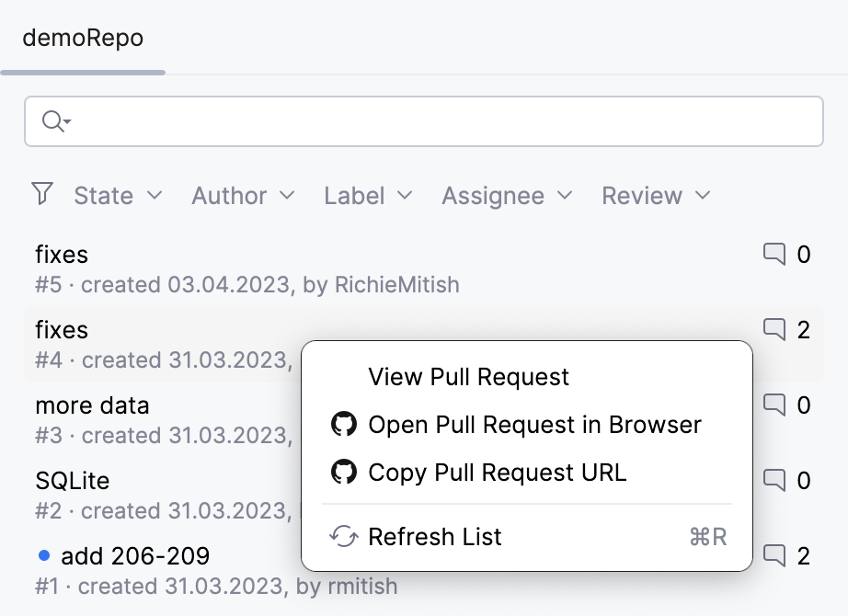Click the search magnifier icon

coord(52,120)
